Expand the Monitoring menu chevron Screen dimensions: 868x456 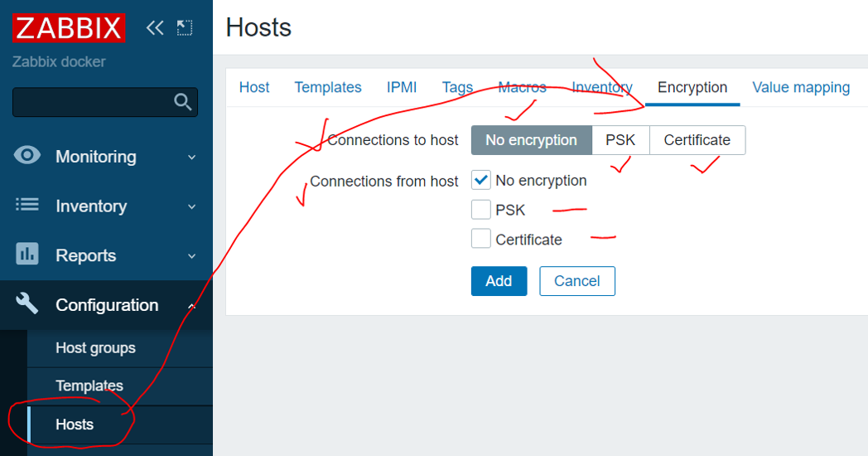pos(191,158)
